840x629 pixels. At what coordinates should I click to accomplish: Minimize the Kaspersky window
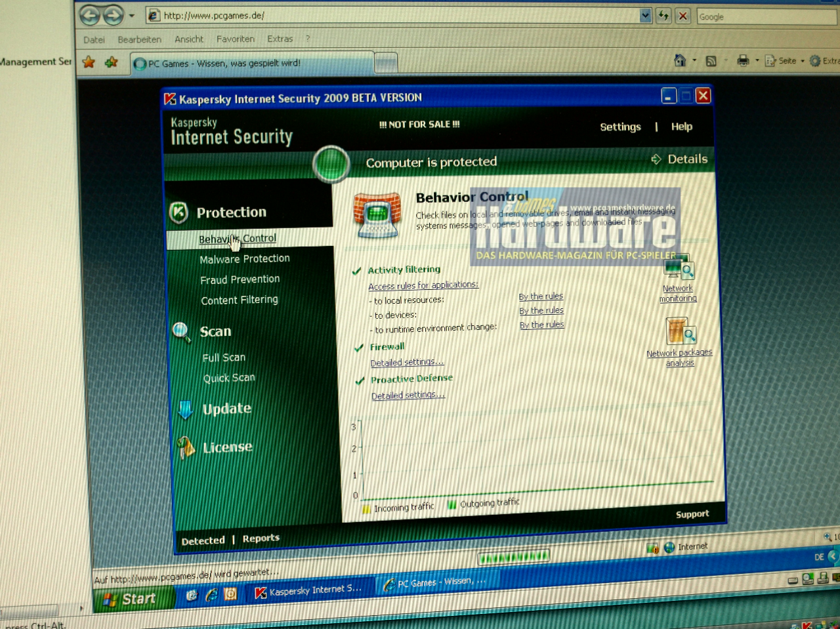tap(669, 96)
